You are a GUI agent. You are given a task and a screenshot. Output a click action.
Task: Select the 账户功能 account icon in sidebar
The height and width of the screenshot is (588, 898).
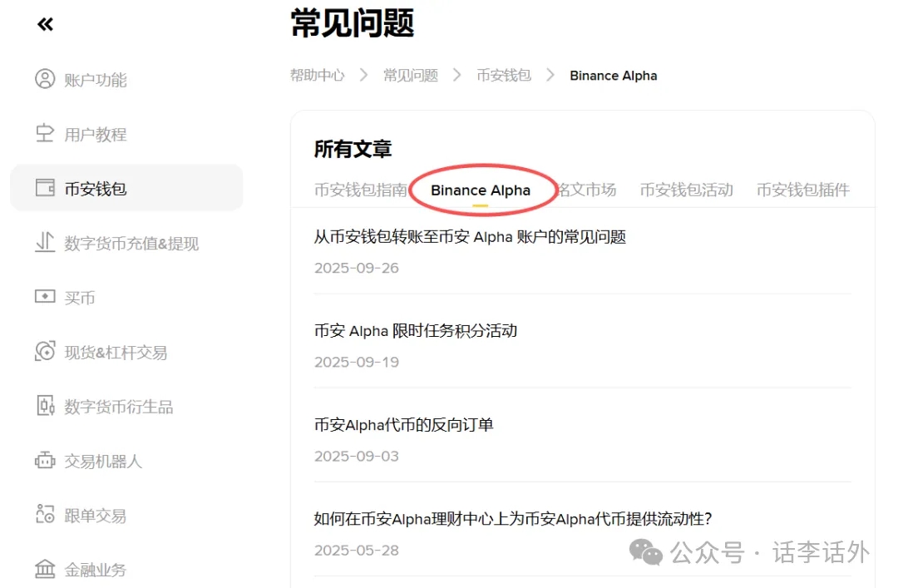(45, 80)
